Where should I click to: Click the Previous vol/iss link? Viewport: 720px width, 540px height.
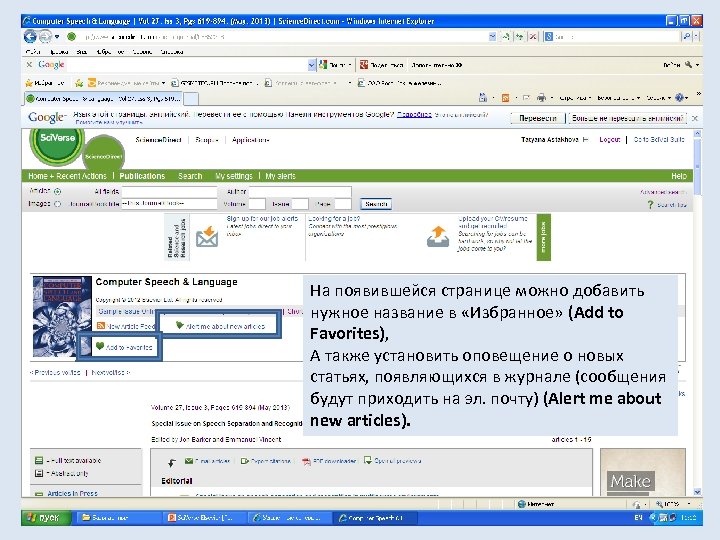(55, 372)
